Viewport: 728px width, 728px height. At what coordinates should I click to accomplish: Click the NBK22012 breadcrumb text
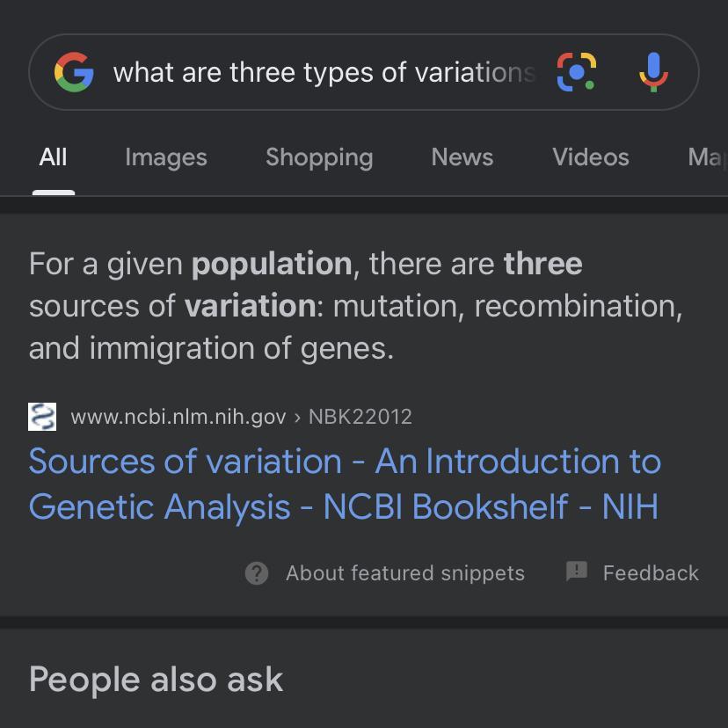click(x=360, y=417)
